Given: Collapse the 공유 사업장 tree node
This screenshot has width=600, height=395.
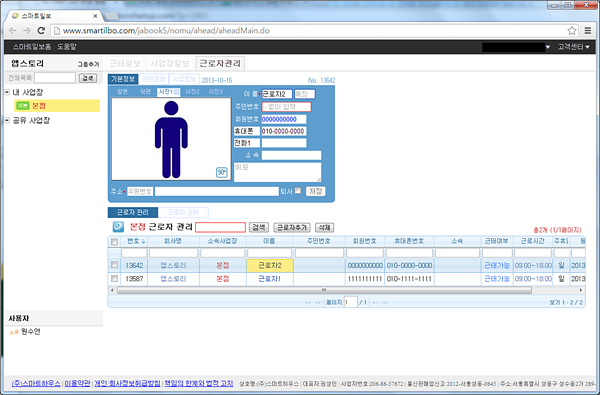Looking at the screenshot, I should tap(7, 121).
